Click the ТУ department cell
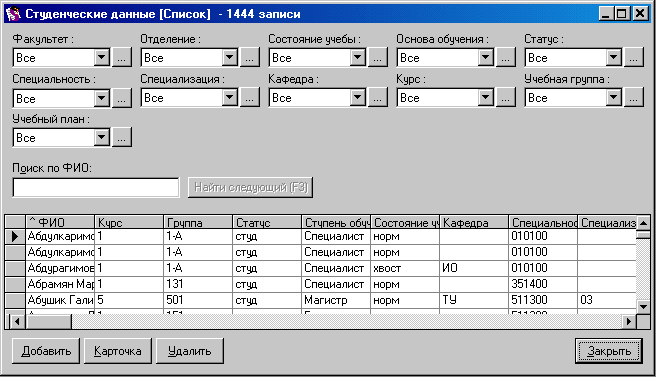The image size is (656, 377). (474, 300)
